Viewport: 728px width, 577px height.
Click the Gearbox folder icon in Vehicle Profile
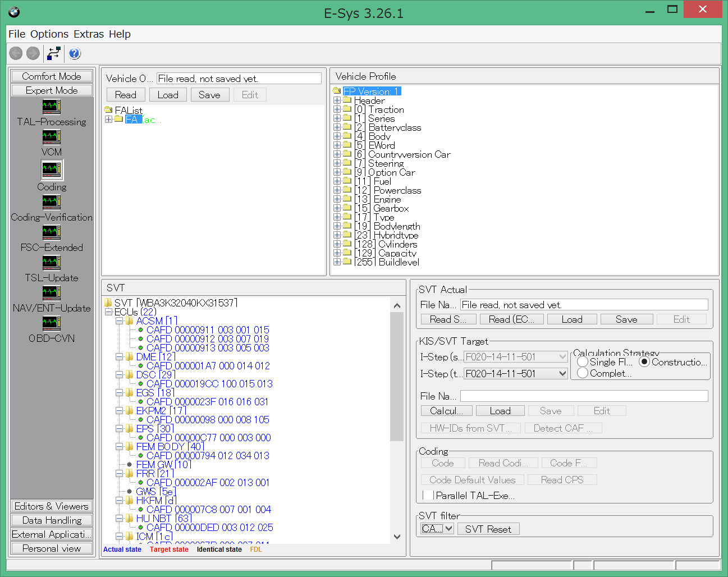pyautogui.click(x=347, y=208)
